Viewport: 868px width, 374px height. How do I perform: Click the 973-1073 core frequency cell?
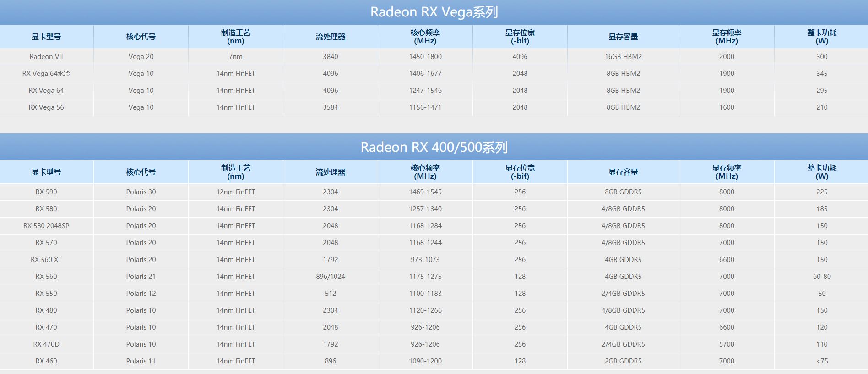[x=425, y=260]
